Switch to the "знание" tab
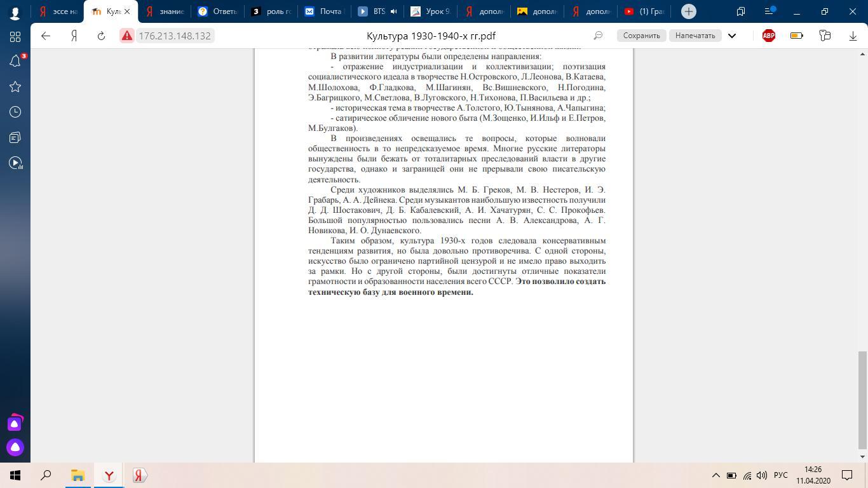The height and width of the screenshot is (488, 868). pos(165,11)
